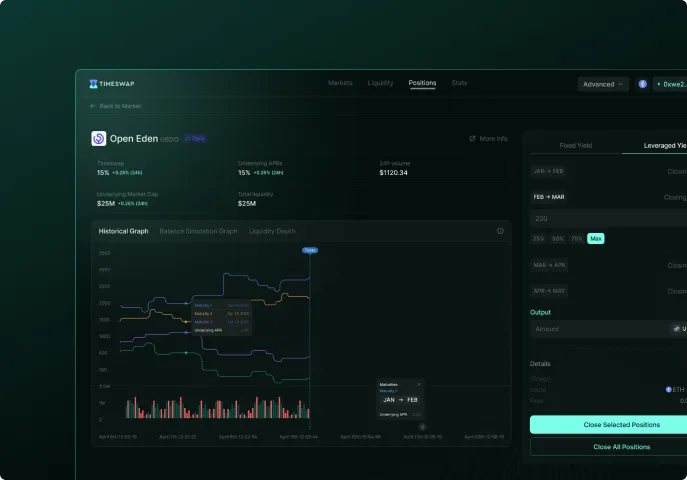This screenshot has height=480, width=687.
Task: Click the round icon below Maturities popup
Action: tap(422, 427)
